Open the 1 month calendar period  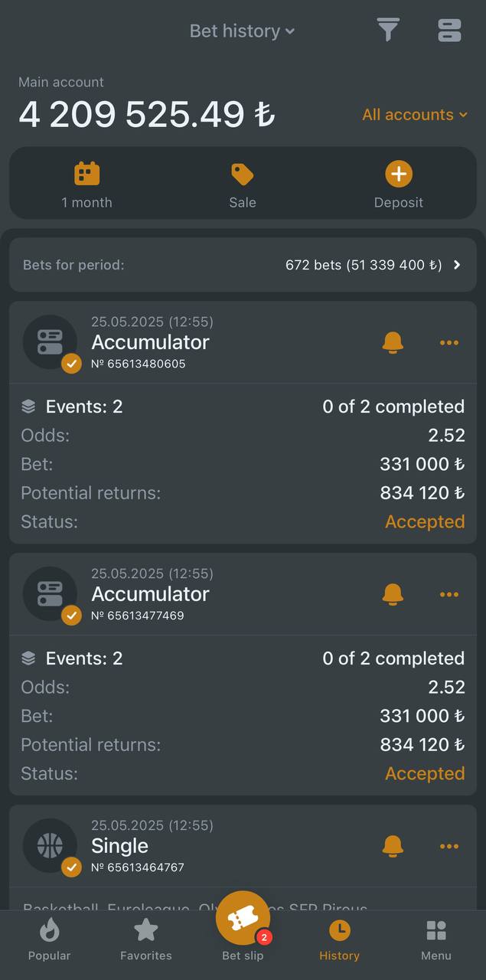[x=86, y=185]
